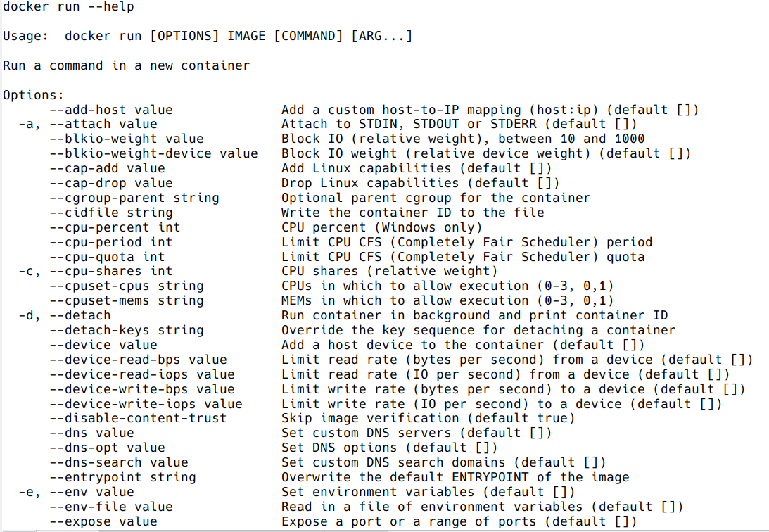Select the --cpu-percent int option
This screenshot has height=532, width=769.
point(115,227)
